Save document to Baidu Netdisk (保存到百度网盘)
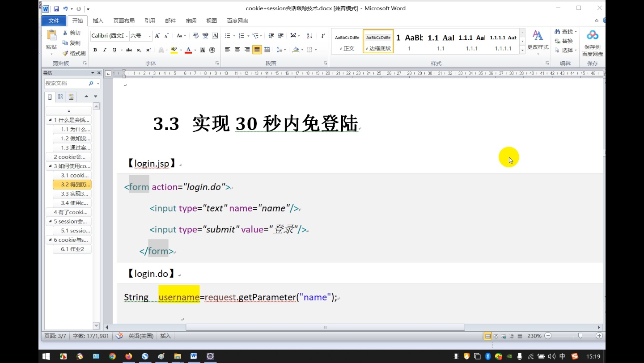The height and width of the screenshot is (363, 644). pos(593,43)
